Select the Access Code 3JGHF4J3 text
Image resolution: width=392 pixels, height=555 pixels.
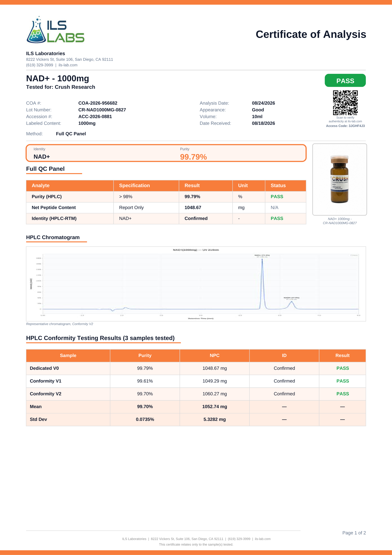tap(345, 126)
